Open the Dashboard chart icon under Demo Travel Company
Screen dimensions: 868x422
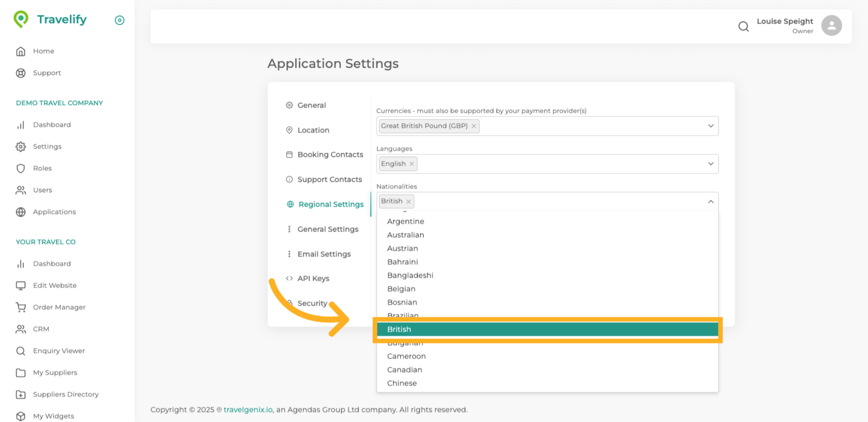pyautogui.click(x=21, y=125)
